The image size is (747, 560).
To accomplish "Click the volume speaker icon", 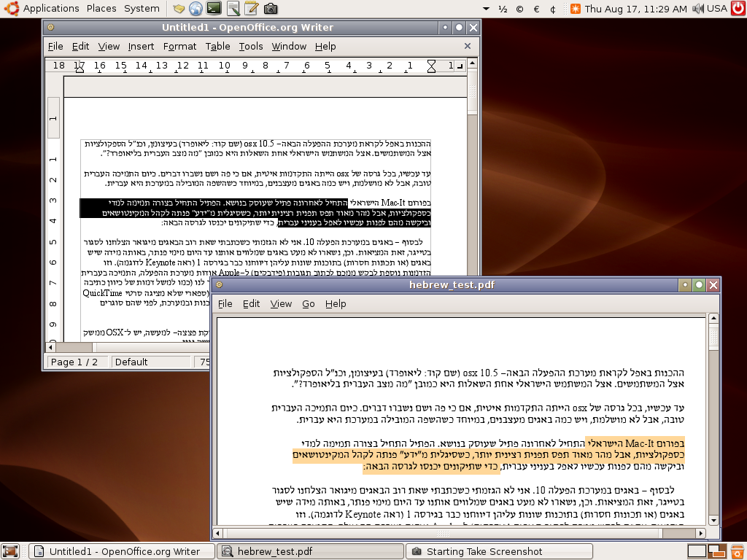I will tap(698, 9).
